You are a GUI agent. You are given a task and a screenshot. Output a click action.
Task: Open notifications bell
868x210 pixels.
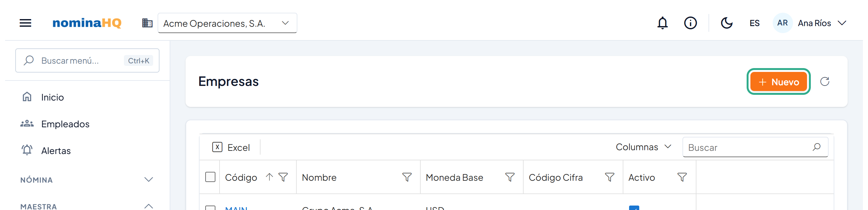[662, 23]
